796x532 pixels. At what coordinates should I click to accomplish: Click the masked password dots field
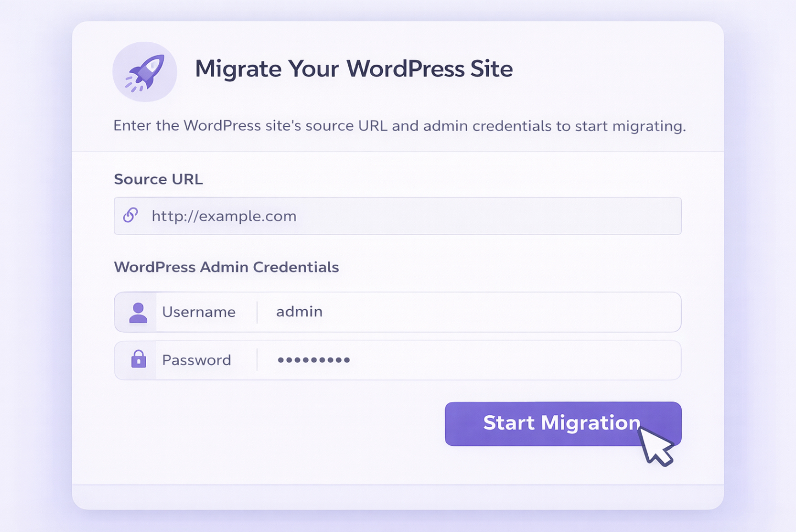(x=385, y=360)
